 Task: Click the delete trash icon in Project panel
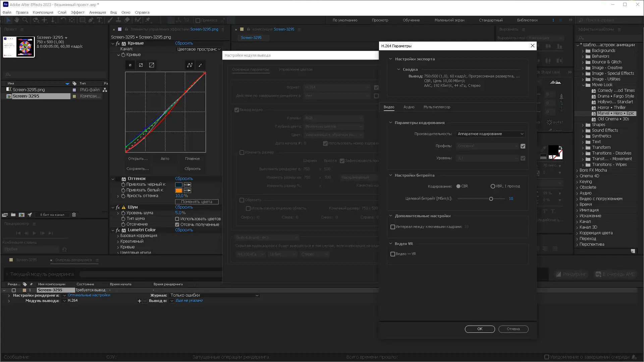[x=74, y=215]
